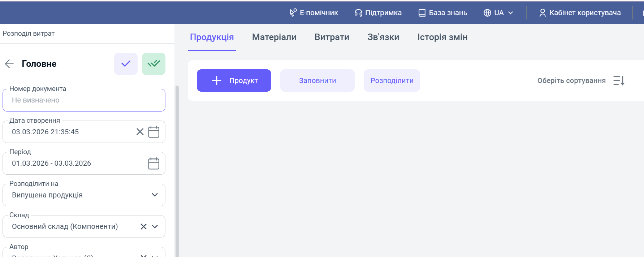This screenshot has width=644, height=257.
Task: Open calendar for Дата створення
Action: pos(154,132)
